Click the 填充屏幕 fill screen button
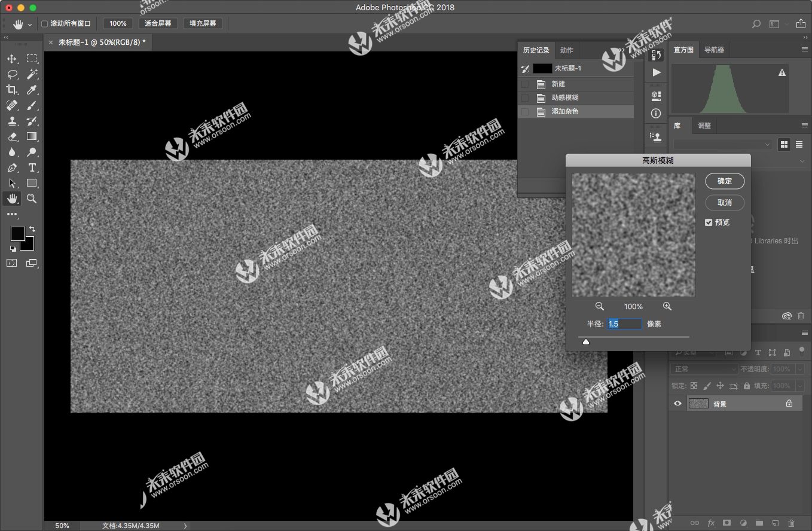 click(x=203, y=24)
